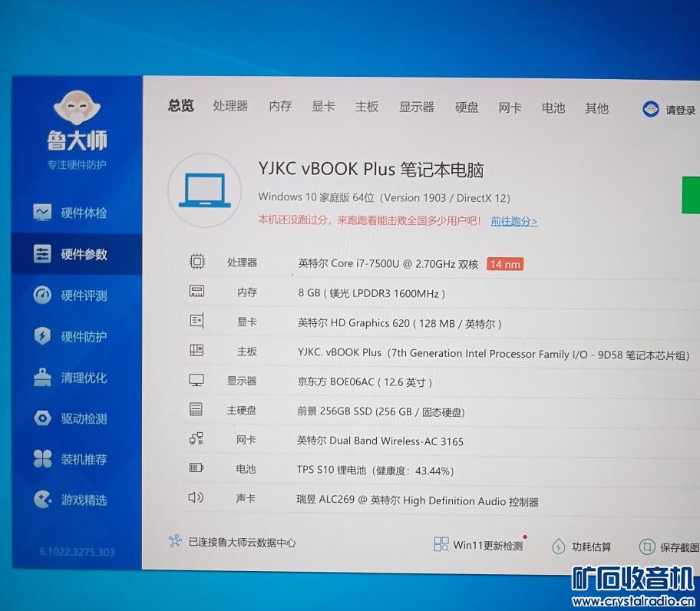Follow the 前往跑分 link
This screenshot has width=700, height=611.
point(514,221)
